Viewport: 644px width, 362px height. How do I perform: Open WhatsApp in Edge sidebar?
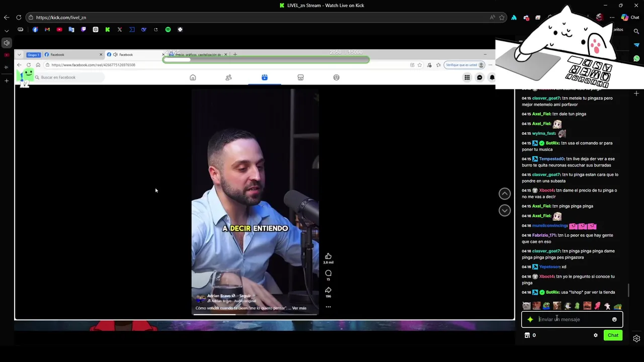pyautogui.click(x=636, y=59)
